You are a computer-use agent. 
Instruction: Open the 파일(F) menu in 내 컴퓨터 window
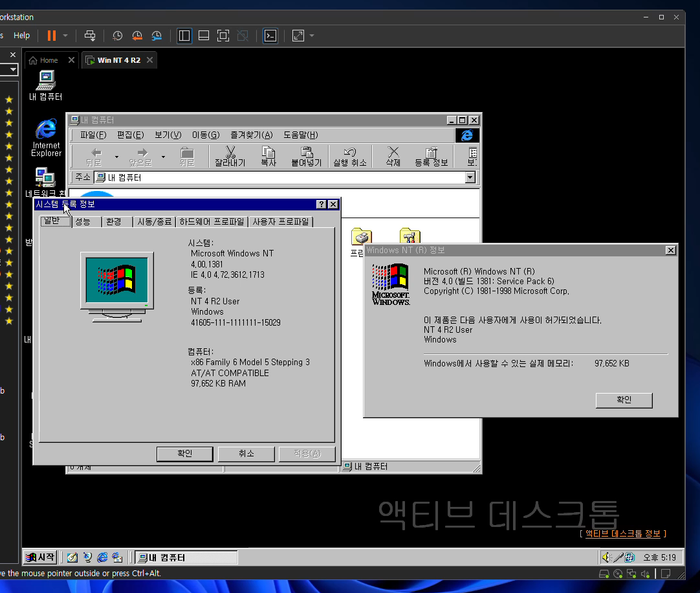(93, 135)
